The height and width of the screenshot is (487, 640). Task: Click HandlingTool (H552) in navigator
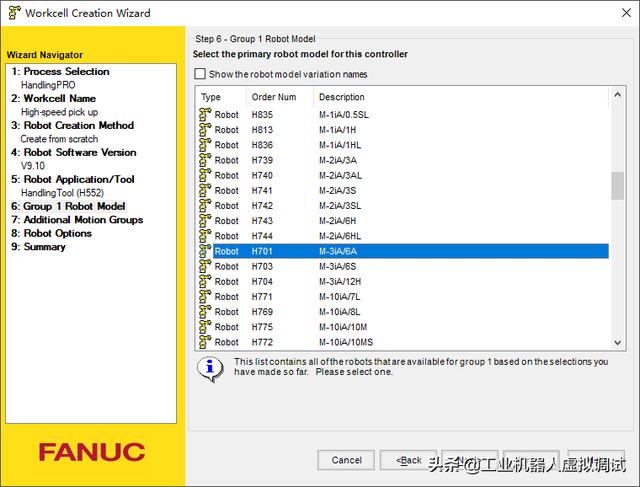coord(62,193)
